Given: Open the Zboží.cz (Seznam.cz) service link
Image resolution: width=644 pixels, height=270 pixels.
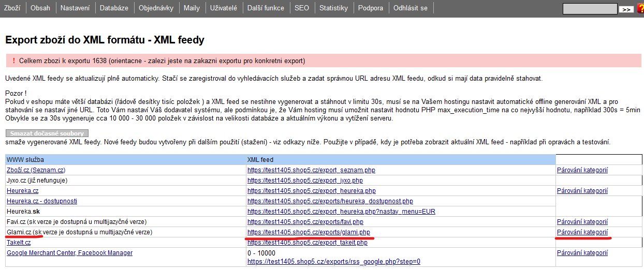Looking at the screenshot, I should (36, 170).
